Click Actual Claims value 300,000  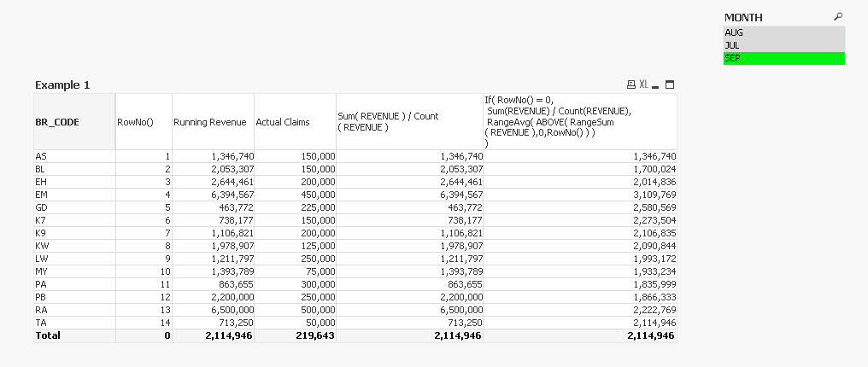coord(318,284)
